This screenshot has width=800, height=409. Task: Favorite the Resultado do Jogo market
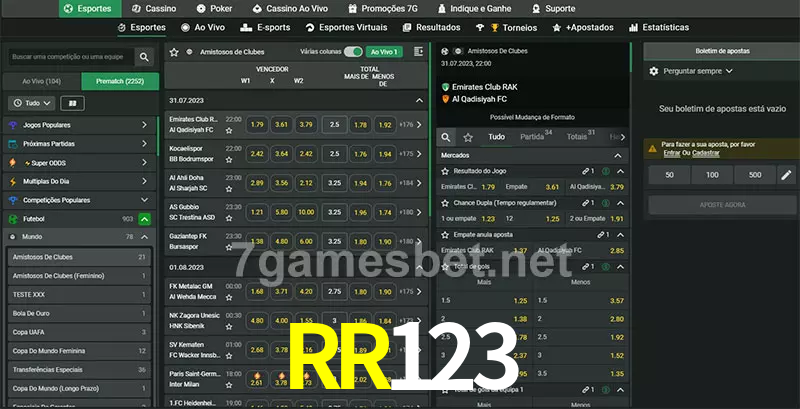(x=445, y=171)
